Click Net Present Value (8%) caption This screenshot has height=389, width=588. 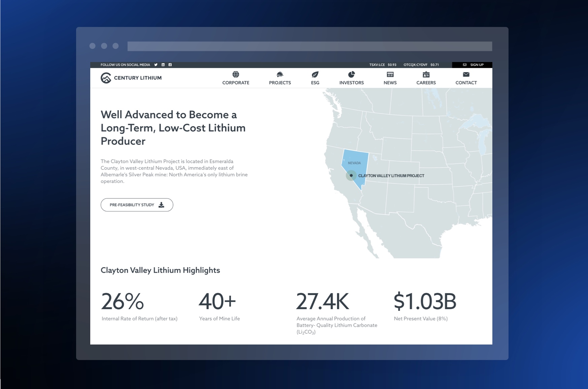tap(421, 319)
